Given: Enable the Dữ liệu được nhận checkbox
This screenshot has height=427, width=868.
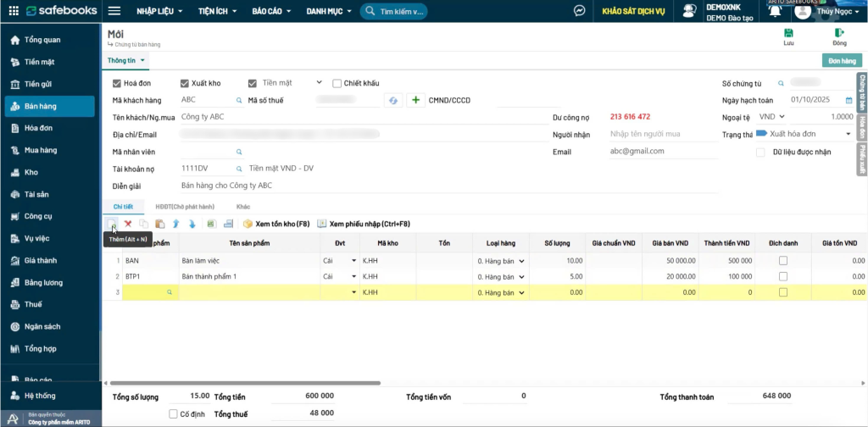Looking at the screenshot, I should [760, 152].
